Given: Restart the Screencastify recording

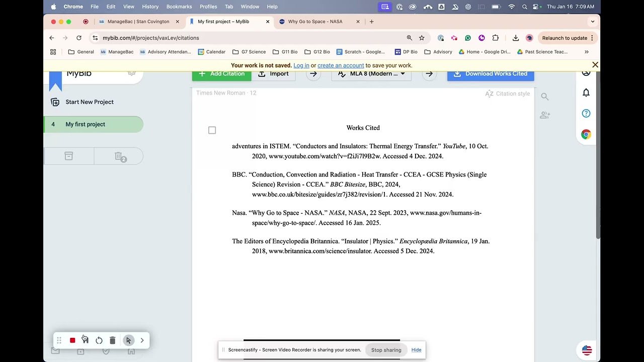Looking at the screenshot, I should [99, 340].
